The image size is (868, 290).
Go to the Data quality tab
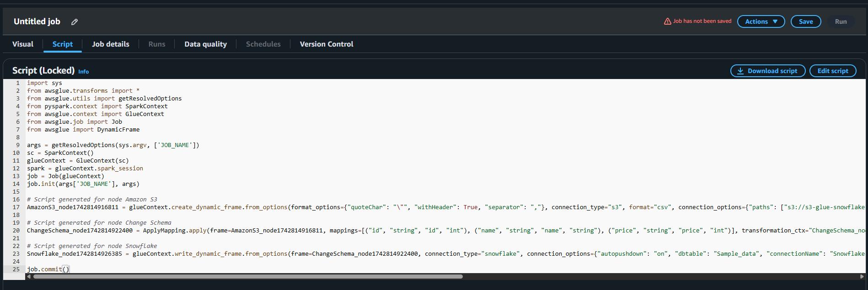point(205,44)
